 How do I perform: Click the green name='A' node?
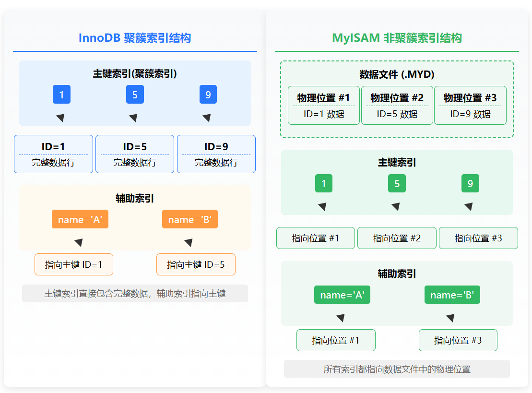[x=342, y=295]
